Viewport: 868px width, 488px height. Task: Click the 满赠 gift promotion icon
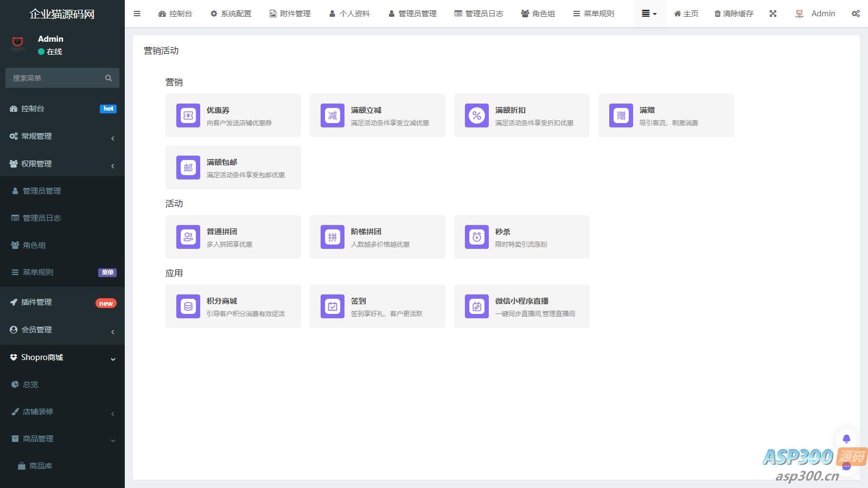(x=621, y=115)
